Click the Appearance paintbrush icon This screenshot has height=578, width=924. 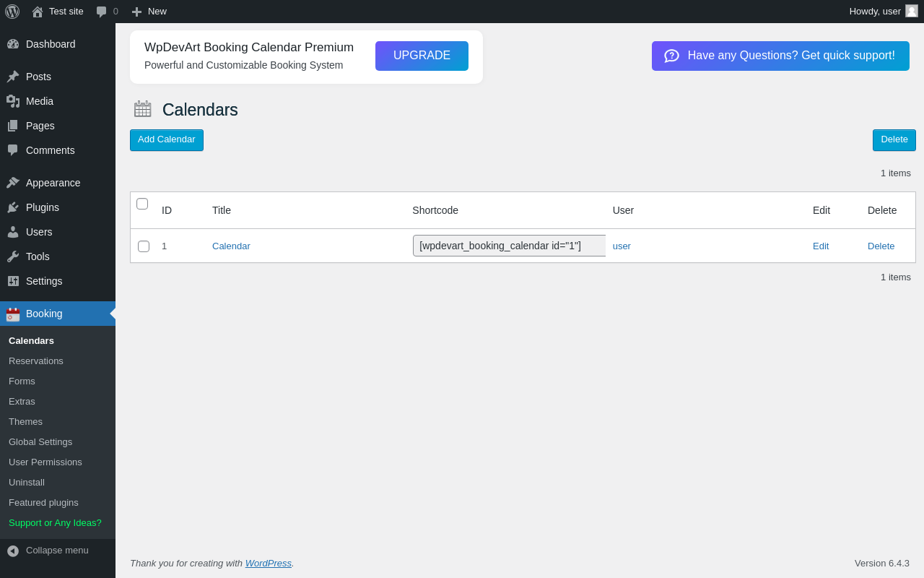[x=13, y=183]
